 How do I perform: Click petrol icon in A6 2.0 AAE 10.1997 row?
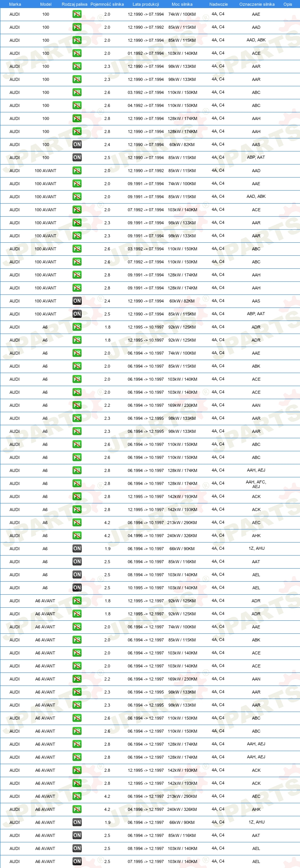pyautogui.click(x=77, y=353)
